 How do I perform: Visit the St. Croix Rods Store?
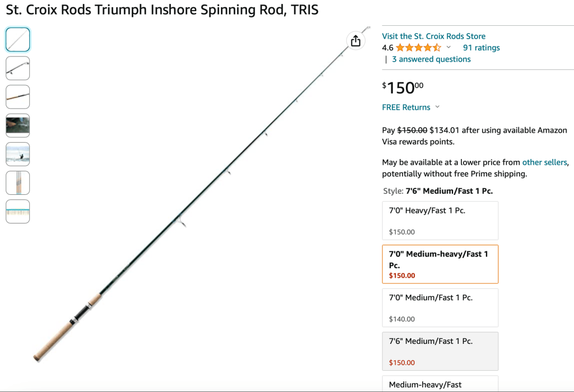click(x=434, y=36)
